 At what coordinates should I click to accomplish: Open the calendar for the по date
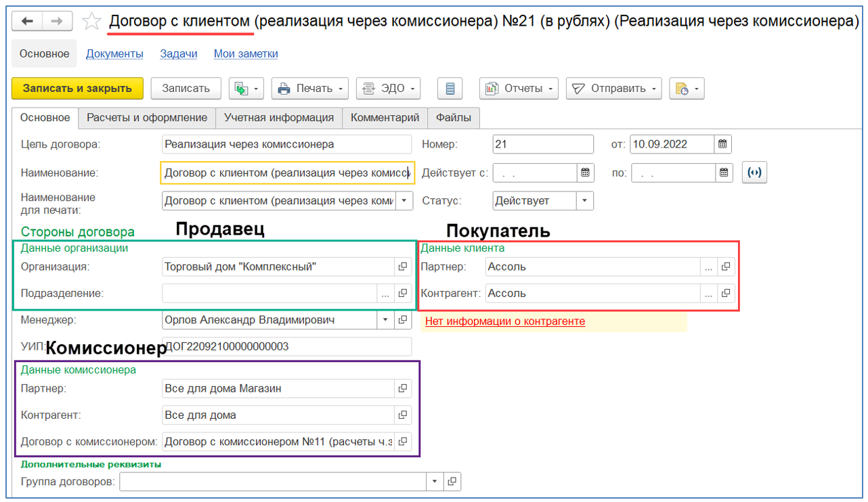point(724,173)
